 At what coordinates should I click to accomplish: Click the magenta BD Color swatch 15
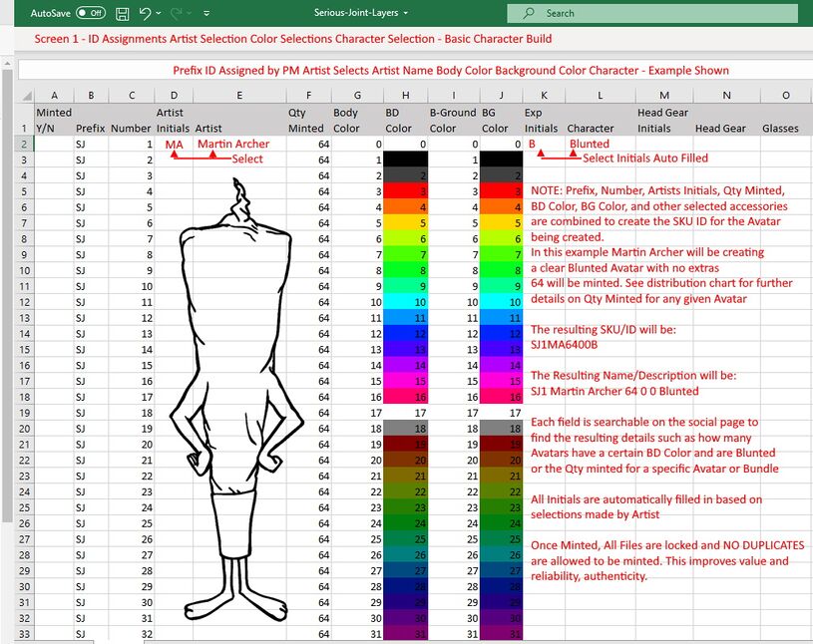click(x=405, y=381)
